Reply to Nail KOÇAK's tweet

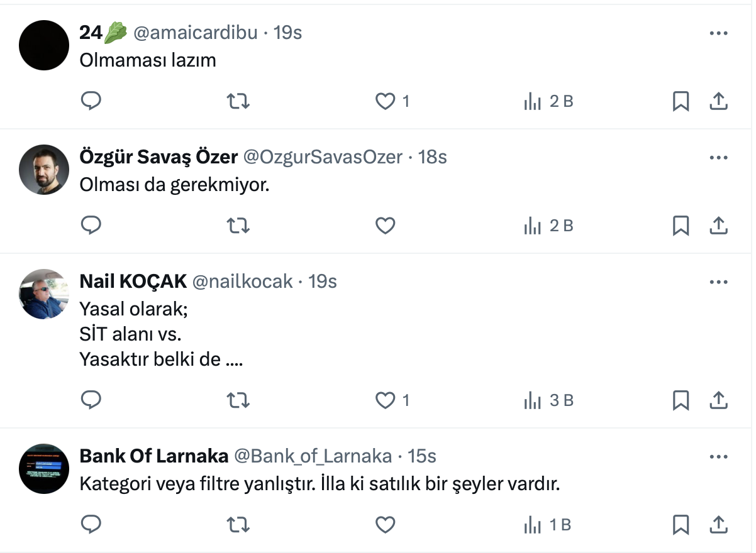[x=91, y=400]
